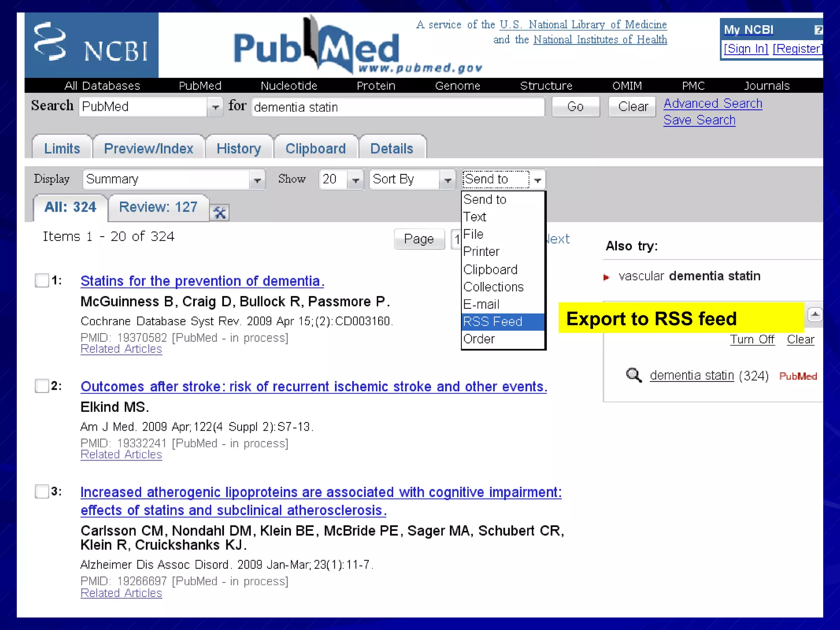
Task: Switch to the Review: 127 tab
Action: (x=158, y=207)
